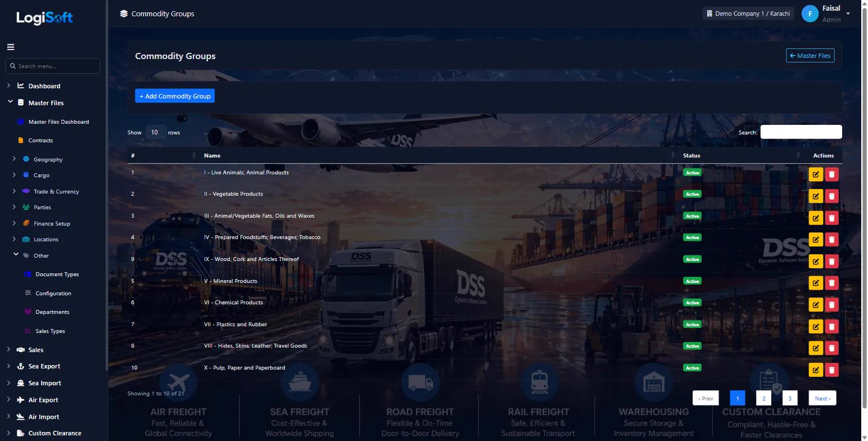Delete the Chemical Products row
This screenshot has width=868, height=441.
831,304
